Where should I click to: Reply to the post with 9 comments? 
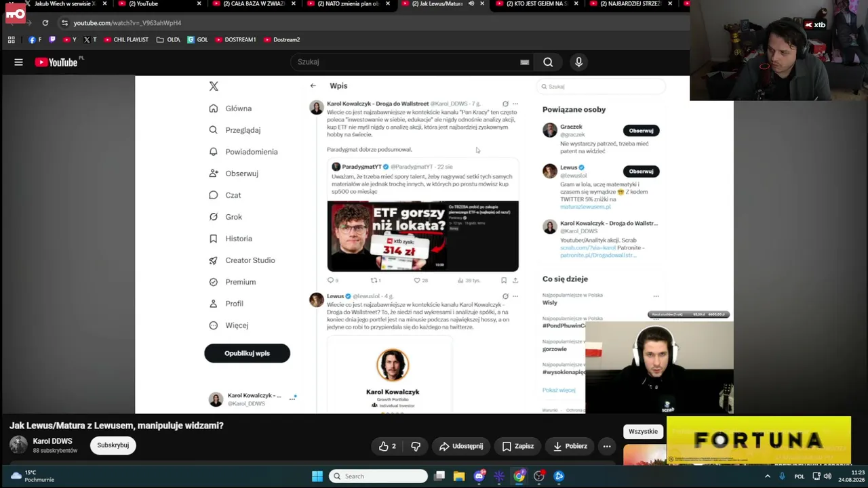click(332, 280)
